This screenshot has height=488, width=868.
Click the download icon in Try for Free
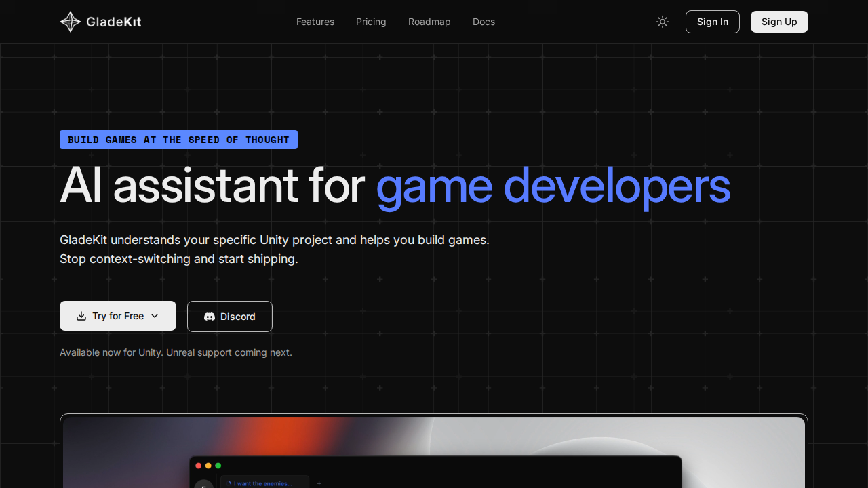(81, 316)
